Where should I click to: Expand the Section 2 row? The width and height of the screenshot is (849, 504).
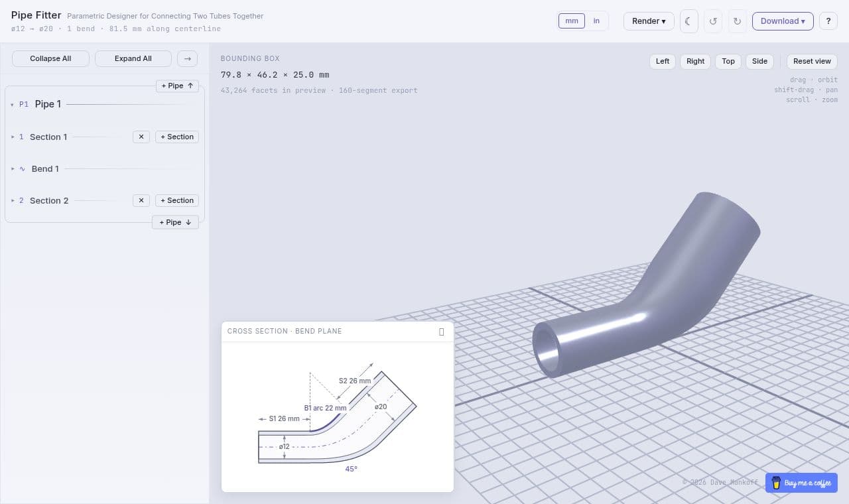point(13,200)
